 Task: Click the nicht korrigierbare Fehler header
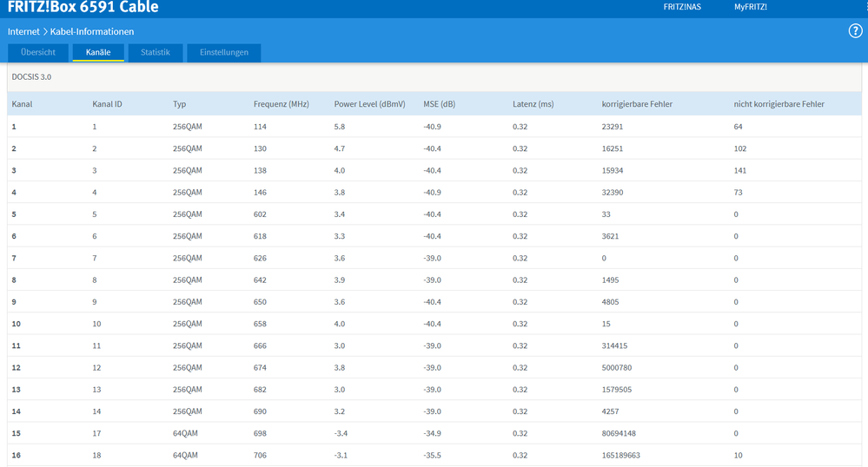(779, 104)
